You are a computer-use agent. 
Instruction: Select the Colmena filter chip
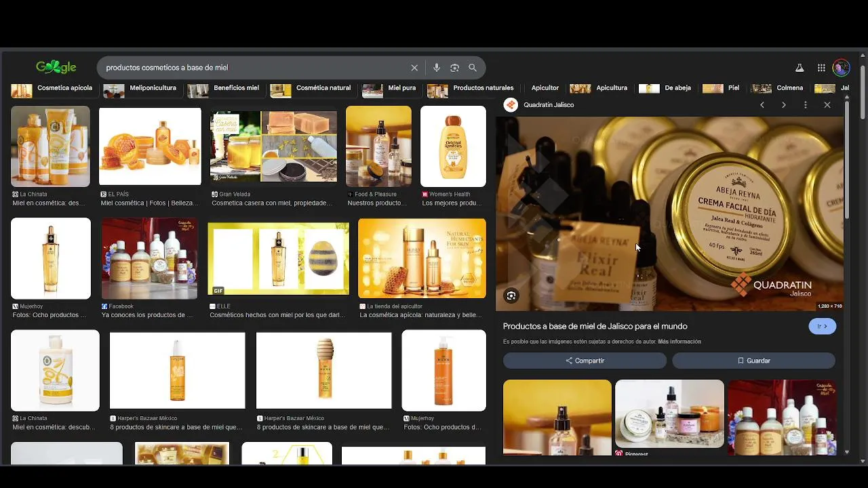tap(778, 88)
